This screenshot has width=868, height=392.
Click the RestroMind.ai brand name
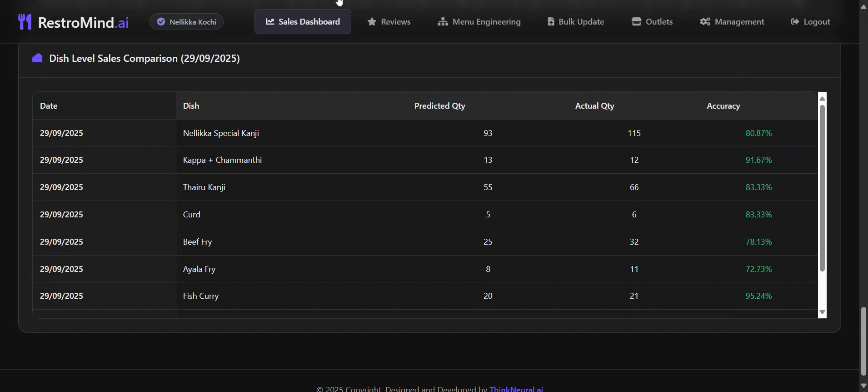click(x=83, y=22)
